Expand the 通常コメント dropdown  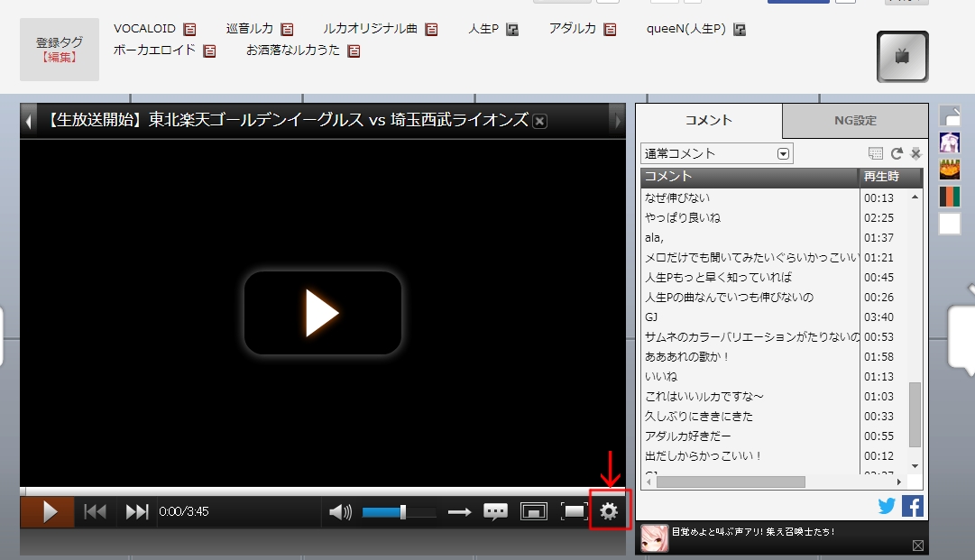pos(783,154)
